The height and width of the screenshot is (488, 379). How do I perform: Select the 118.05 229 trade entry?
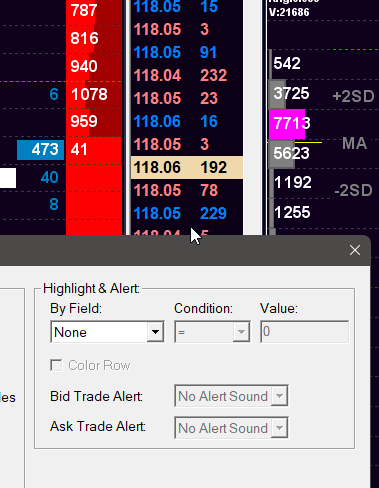[x=180, y=213]
